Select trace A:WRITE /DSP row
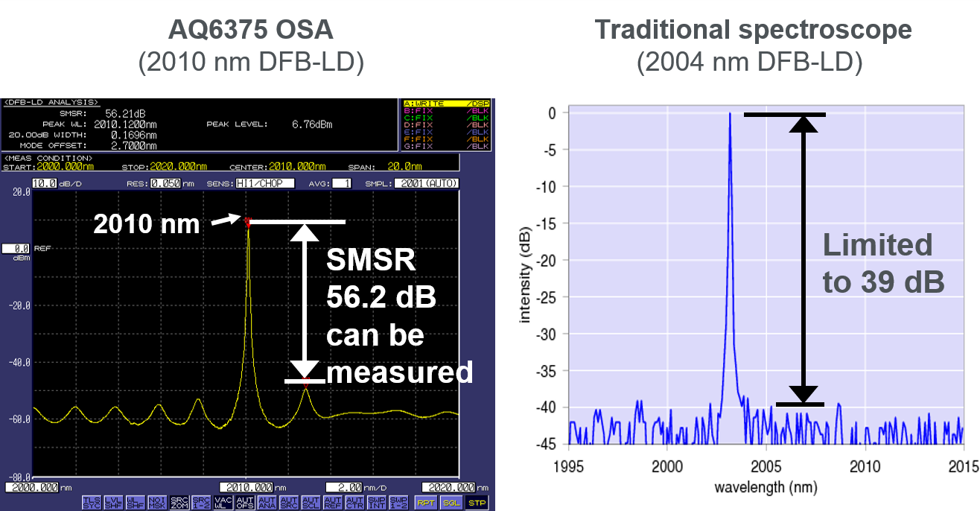The width and height of the screenshot is (980, 511). 446,104
